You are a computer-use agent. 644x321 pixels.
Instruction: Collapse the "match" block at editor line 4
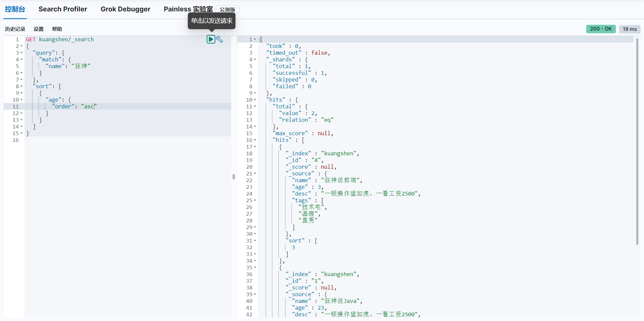pyautogui.click(x=21, y=59)
